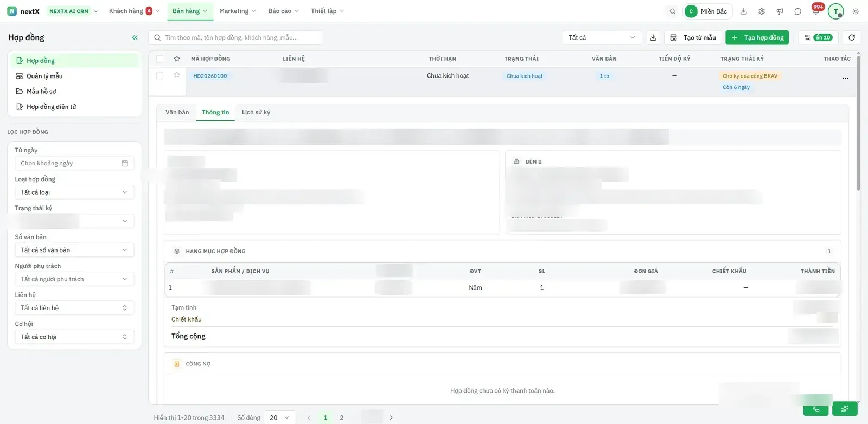
Task: Open the Marketing menu
Action: tap(238, 11)
